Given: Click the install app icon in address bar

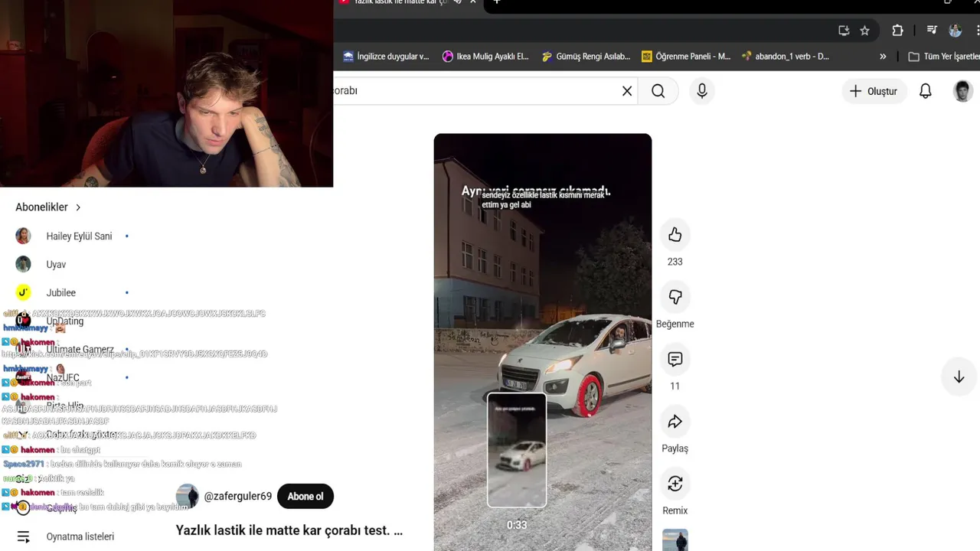Looking at the screenshot, I should [844, 31].
